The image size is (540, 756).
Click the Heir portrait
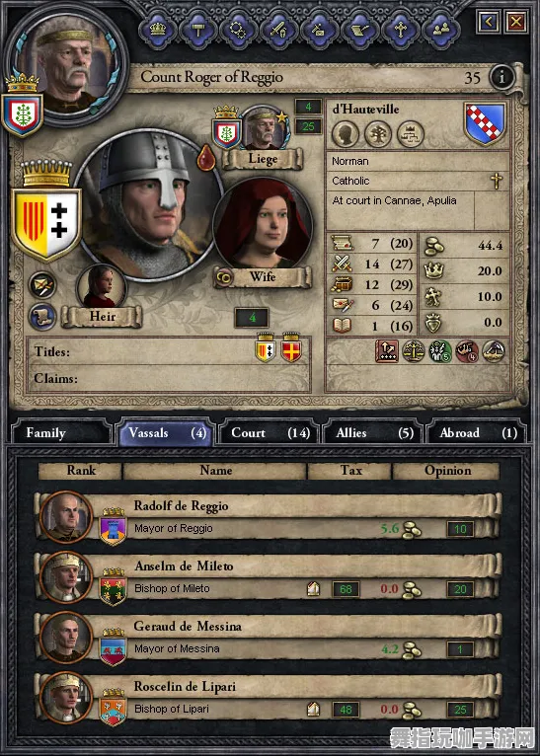pyautogui.click(x=102, y=287)
